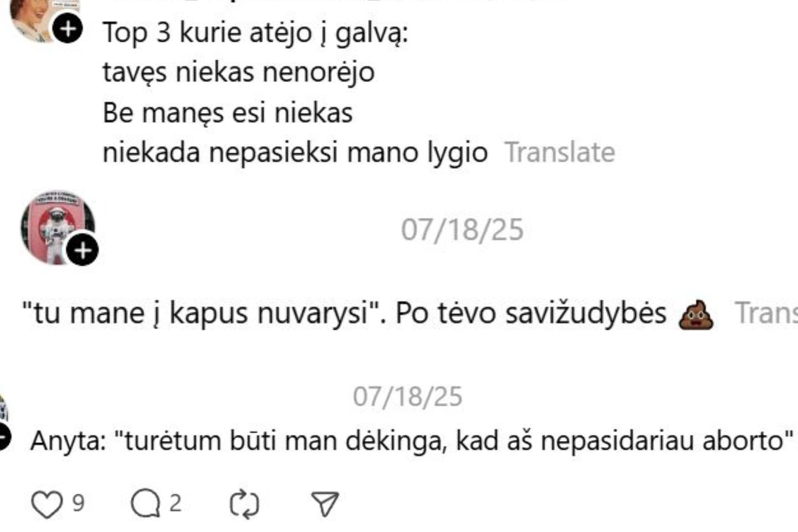The image size is (798, 532).
Task: Share the post with the paper plane icon
Action: 325,504
